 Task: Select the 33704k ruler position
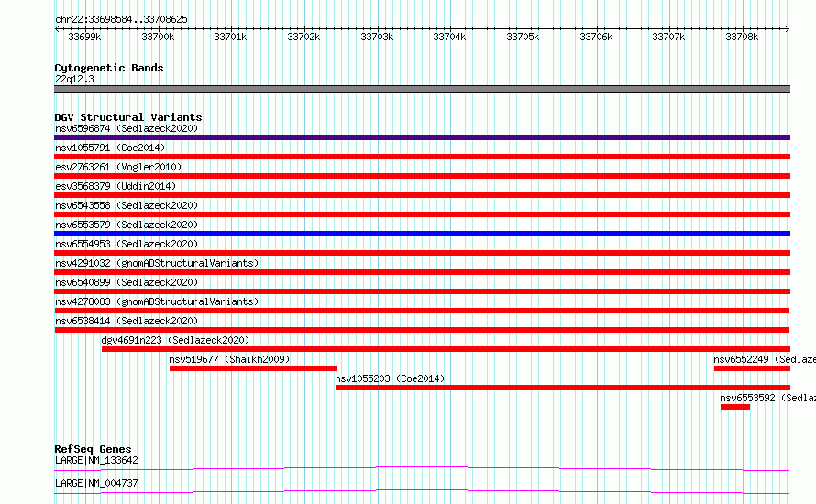point(449,37)
